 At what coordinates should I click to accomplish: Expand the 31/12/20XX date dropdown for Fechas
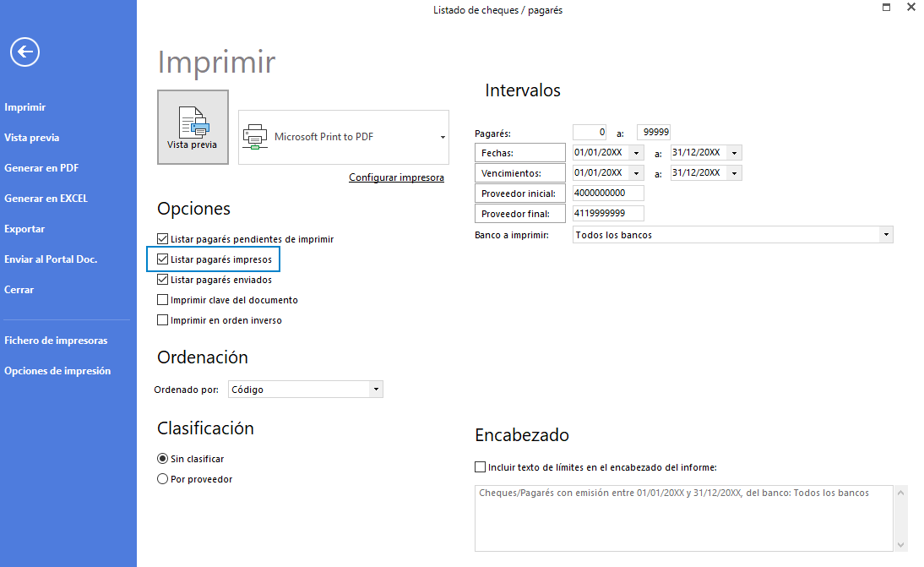click(x=732, y=152)
